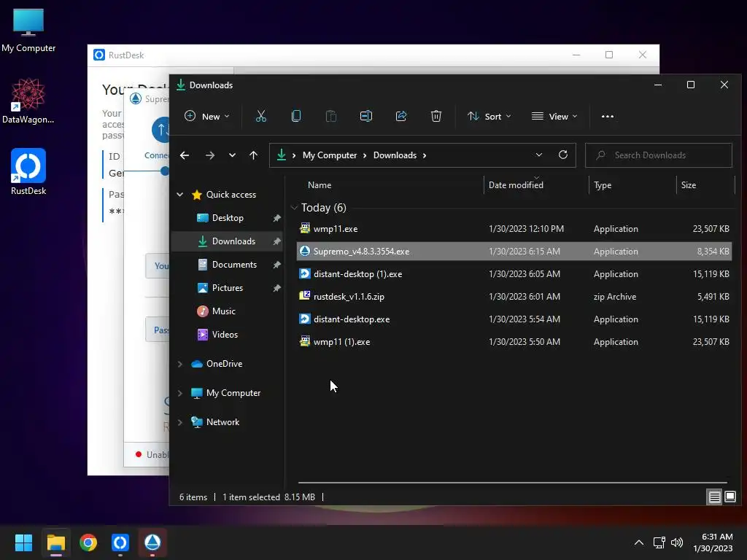
Task: Switch to details view layout icon
Action: tap(715, 497)
